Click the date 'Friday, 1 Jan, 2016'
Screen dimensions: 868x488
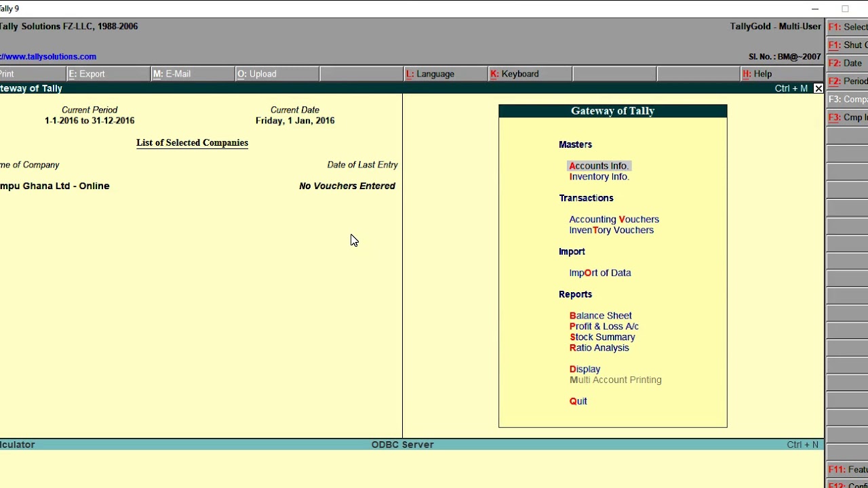click(x=295, y=121)
